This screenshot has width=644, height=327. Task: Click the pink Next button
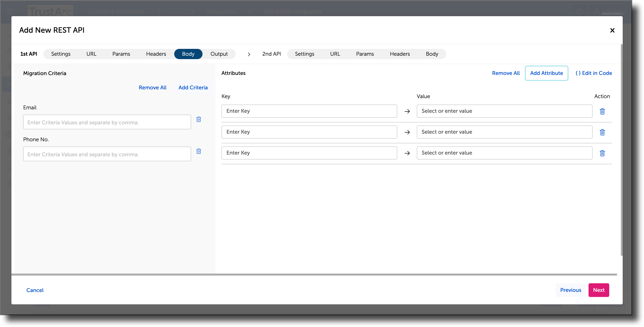[599, 290]
